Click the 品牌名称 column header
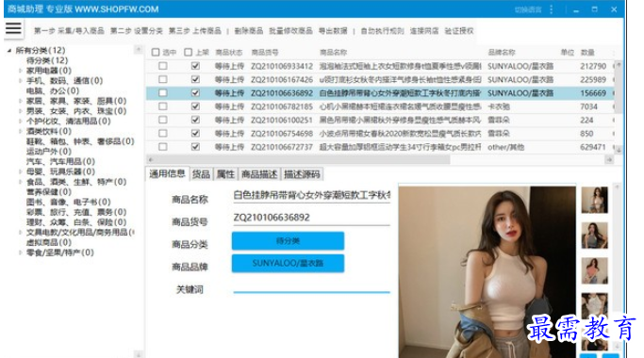This screenshot has width=644, height=358. (502, 52)
